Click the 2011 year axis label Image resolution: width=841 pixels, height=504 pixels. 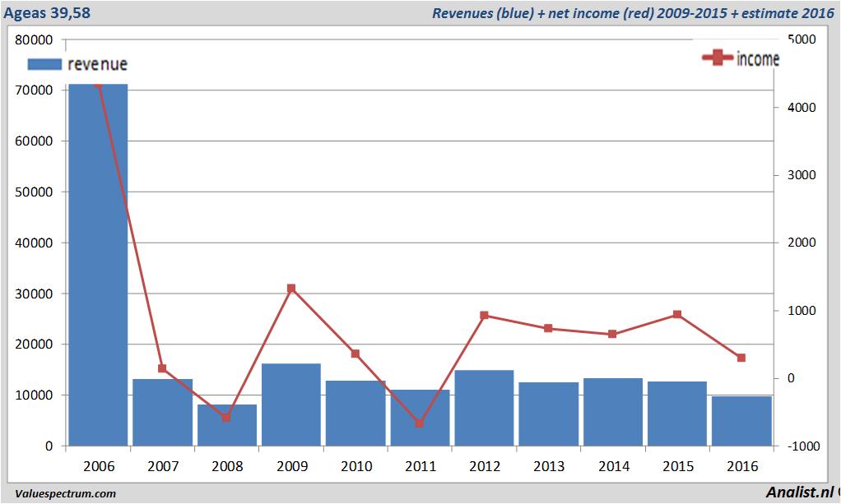click(421, 466)
